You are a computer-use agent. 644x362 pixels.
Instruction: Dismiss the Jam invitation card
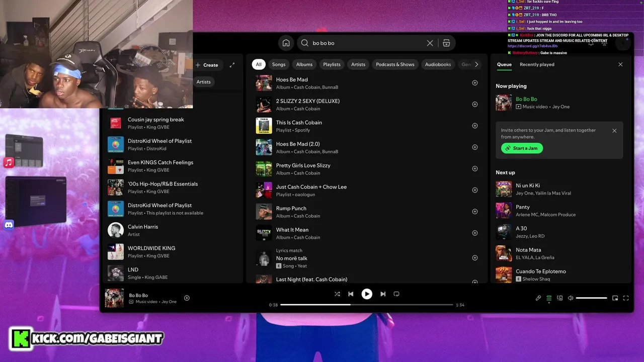pyautogui.click(x=614, y=131)
